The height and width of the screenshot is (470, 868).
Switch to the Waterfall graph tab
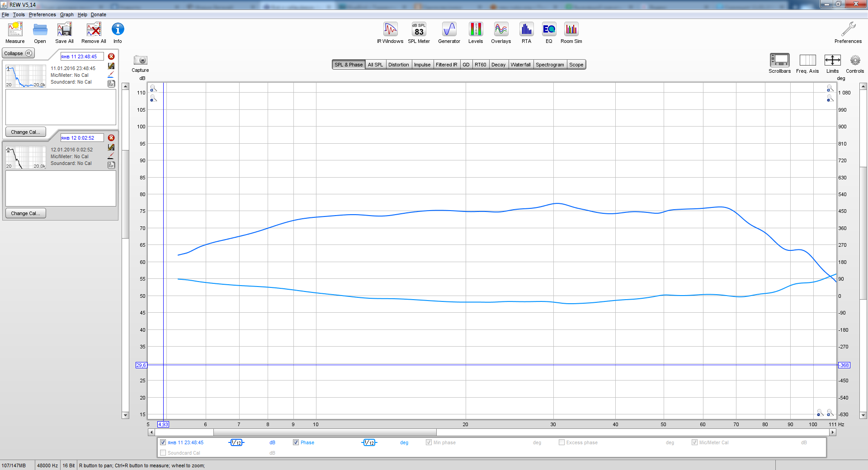point(520,65)
